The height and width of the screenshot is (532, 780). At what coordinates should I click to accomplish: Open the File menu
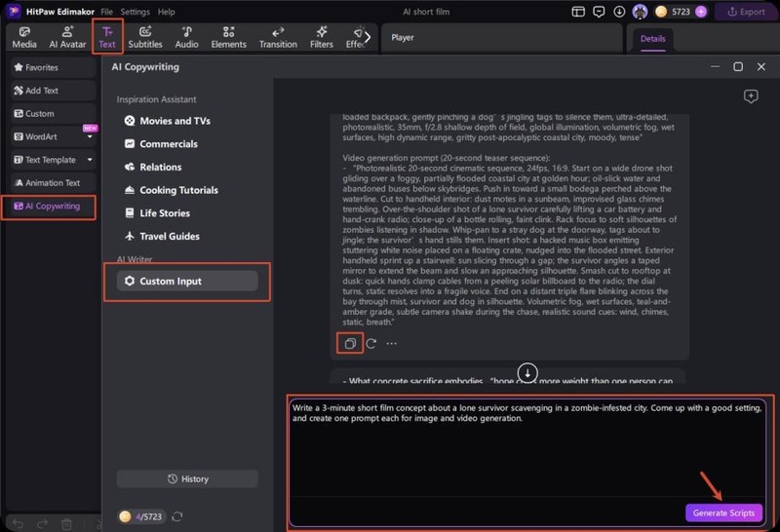pyautogui.click(x=106, y=12)
